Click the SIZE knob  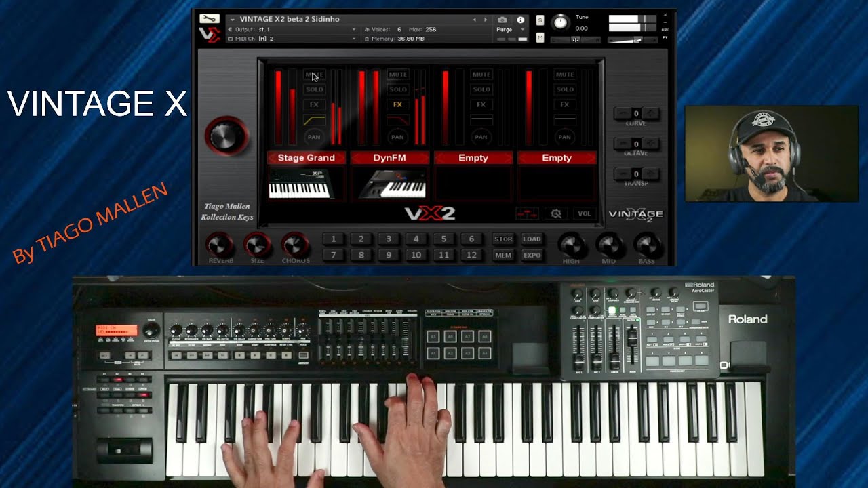tap(257, 244)
